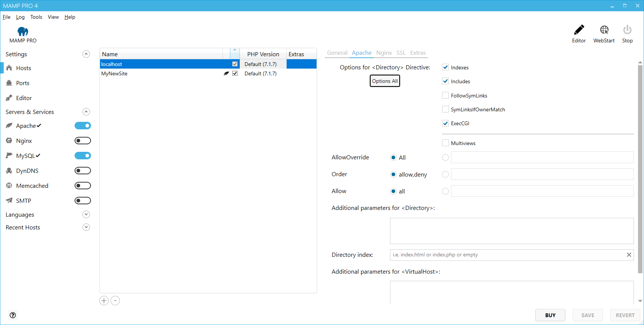This screenshot has width=644, height=325.
Task: Open Ports ship icon in sidebar
Action: [9, 83]
